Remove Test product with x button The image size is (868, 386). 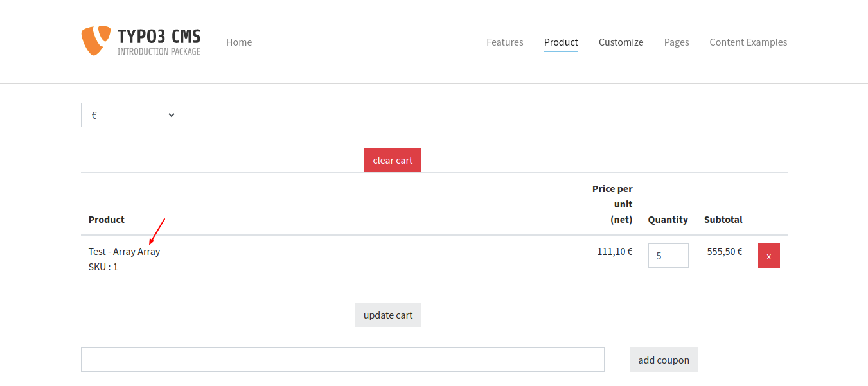(769, 256)
